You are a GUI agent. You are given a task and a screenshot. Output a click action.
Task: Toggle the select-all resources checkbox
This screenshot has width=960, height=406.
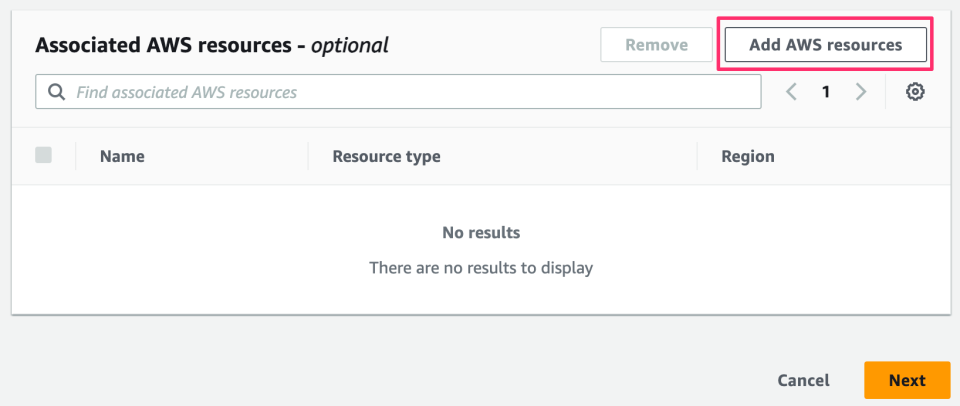[43, 155]
